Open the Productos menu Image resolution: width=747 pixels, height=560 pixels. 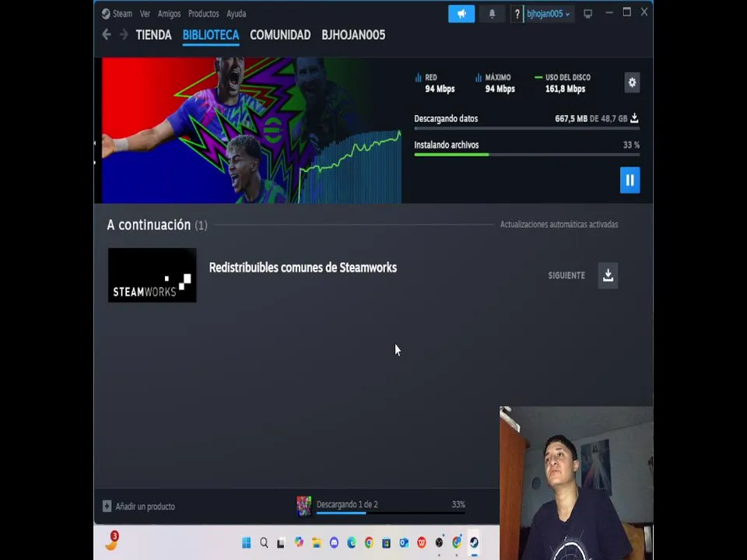203,14
